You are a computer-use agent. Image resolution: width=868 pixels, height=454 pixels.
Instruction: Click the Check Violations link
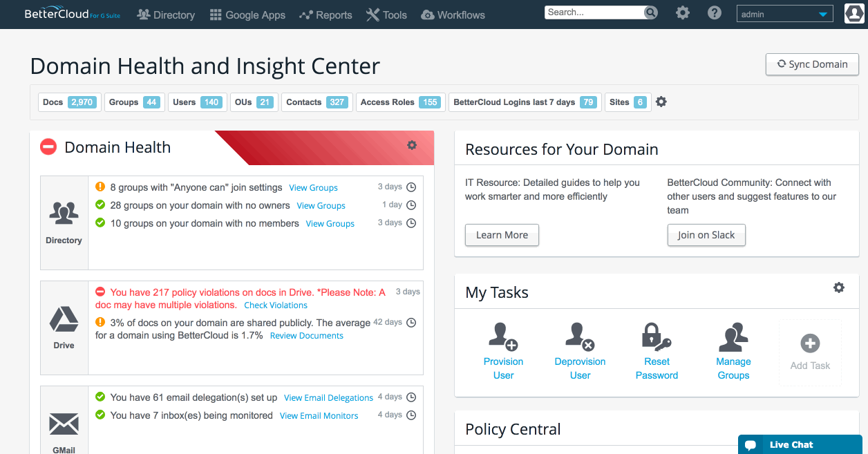[x=276, y=305]
